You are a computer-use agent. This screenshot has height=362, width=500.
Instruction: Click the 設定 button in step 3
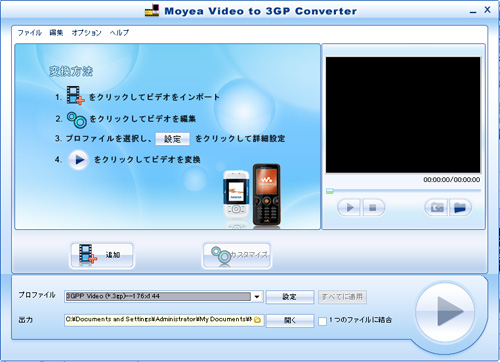point(173,139)
